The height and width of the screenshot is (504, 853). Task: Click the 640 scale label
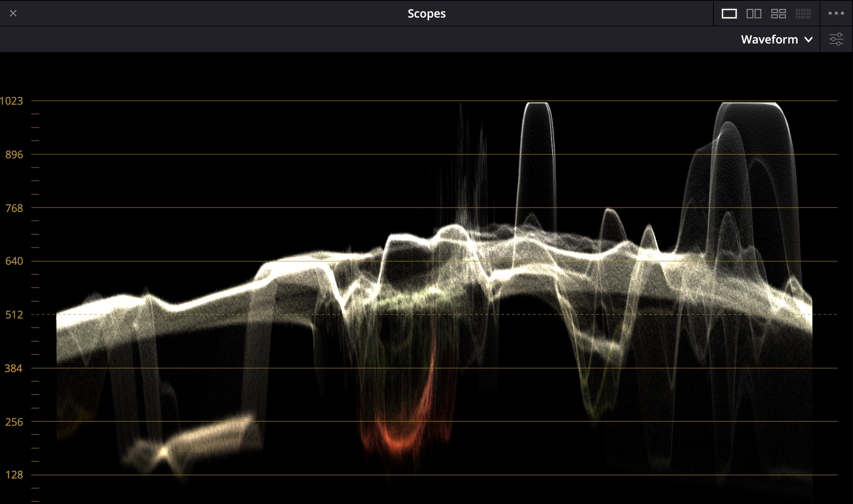point(14,261)
